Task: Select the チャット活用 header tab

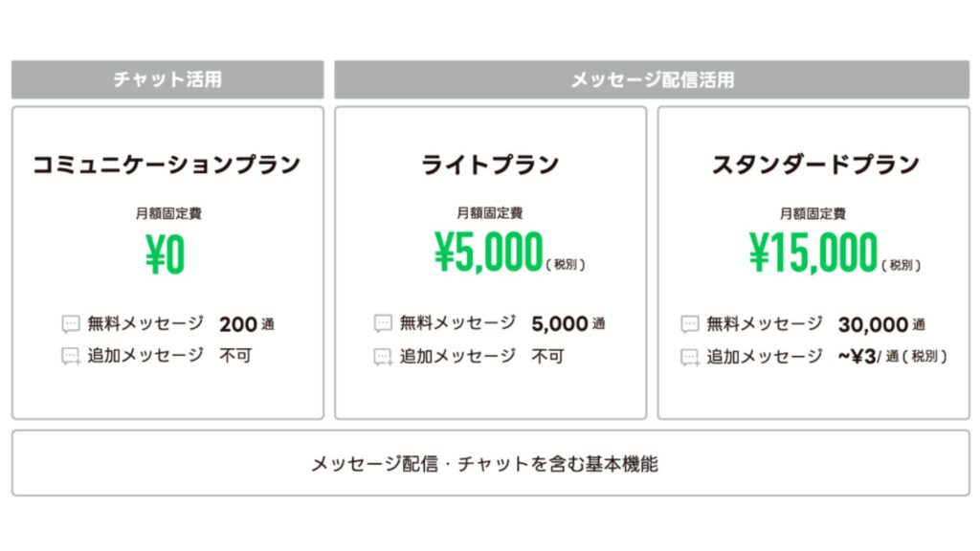Action: [167, 80]
